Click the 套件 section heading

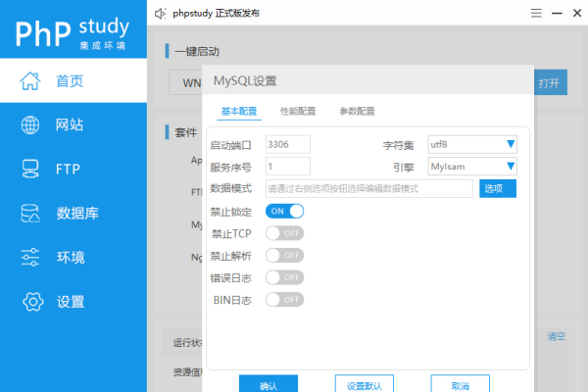point(185,132)
